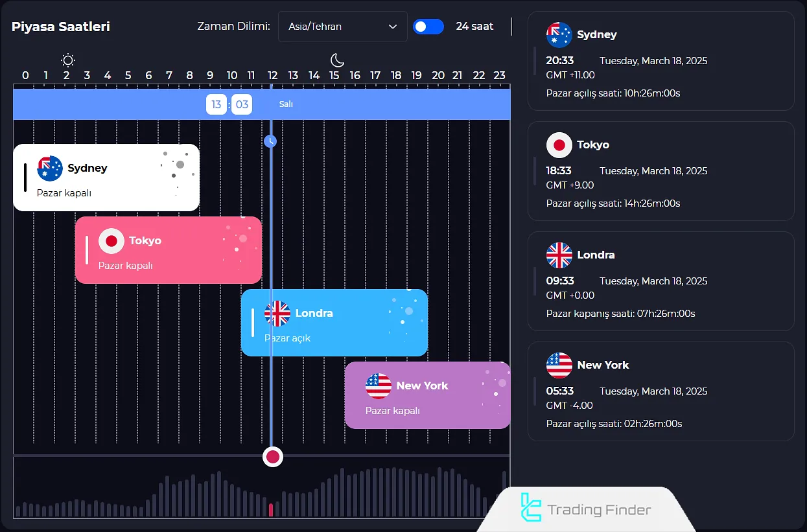Viewport: 807px width, 532px height.
Task: Click the red slider handle on timeline
Action: click(x=273, y=457)
